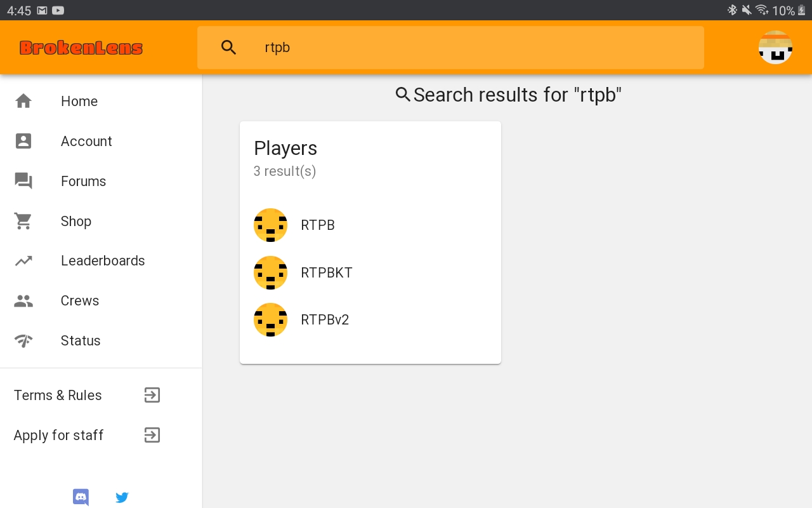
Task: Click the Forums chat bubbles icon
Action: (x=23, y=181)
